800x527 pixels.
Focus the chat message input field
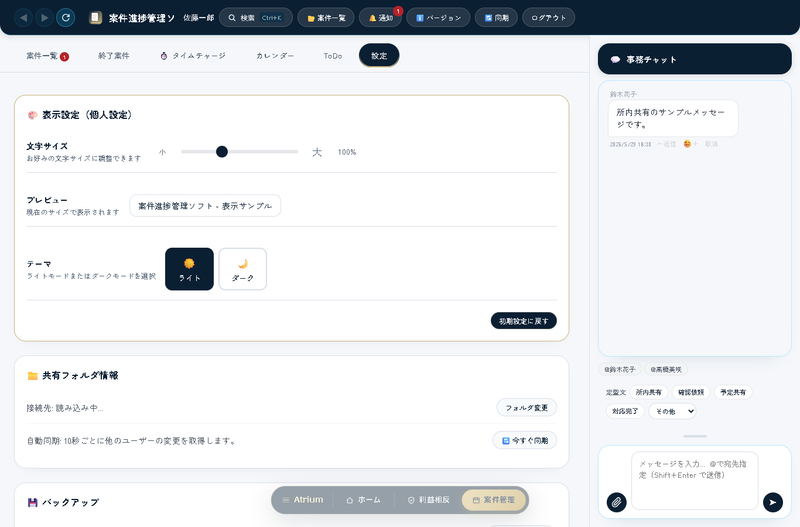694,481
